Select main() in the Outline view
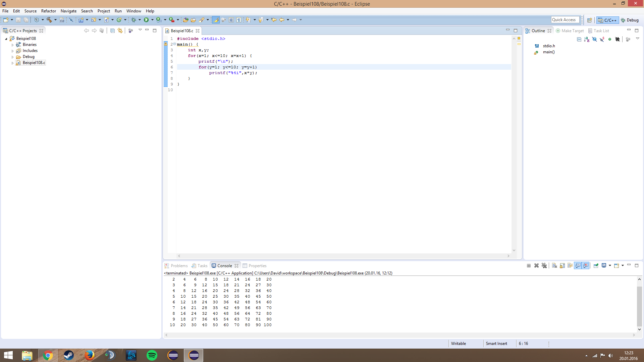The width and height of the screenshot is (644, 362). pyautogui.click(x=549, y=52)
